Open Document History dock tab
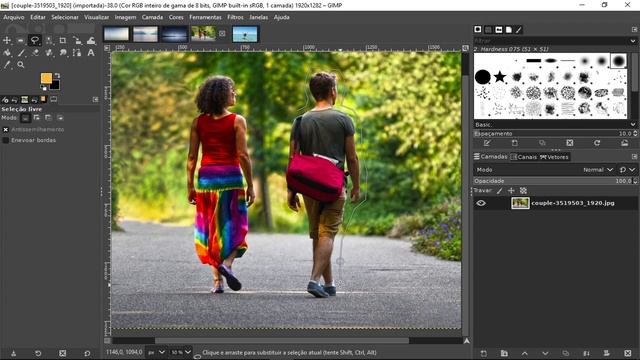 coord(509,29)
